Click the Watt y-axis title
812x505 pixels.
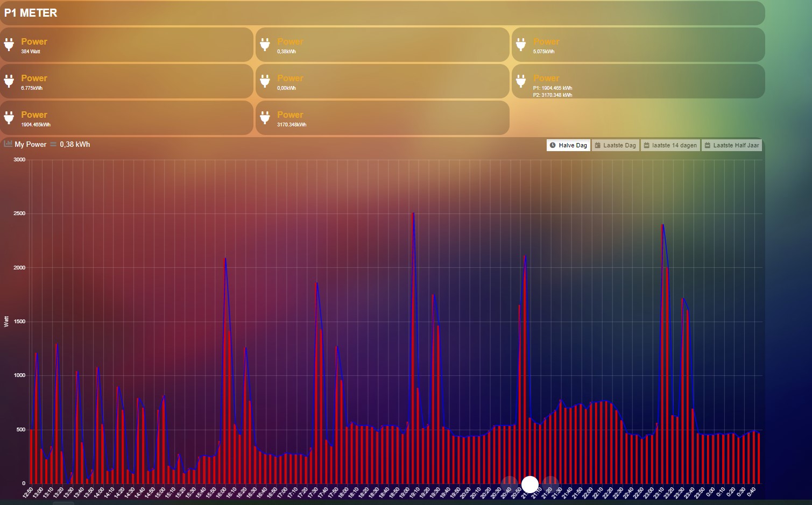(x=6, y=322)
